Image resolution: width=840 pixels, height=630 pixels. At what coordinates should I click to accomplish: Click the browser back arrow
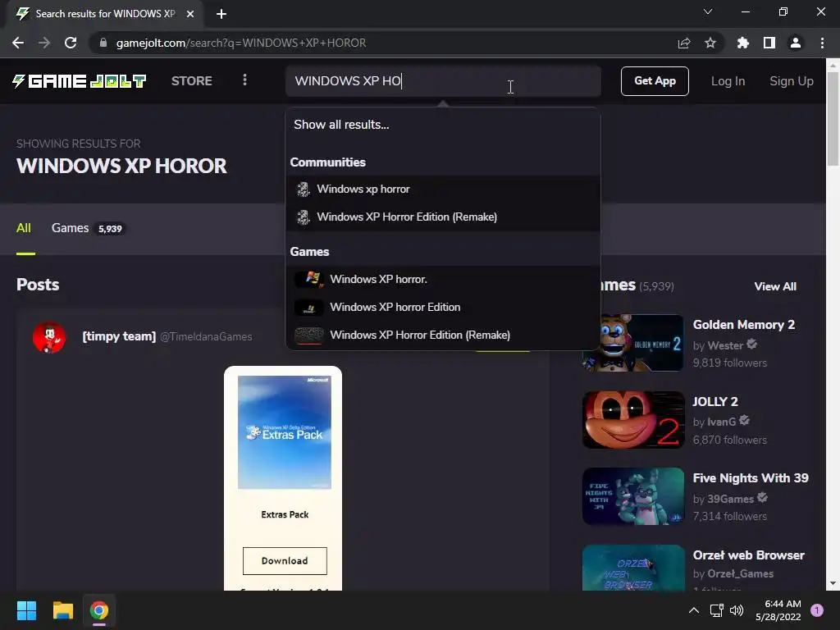[x=18, y=43]
